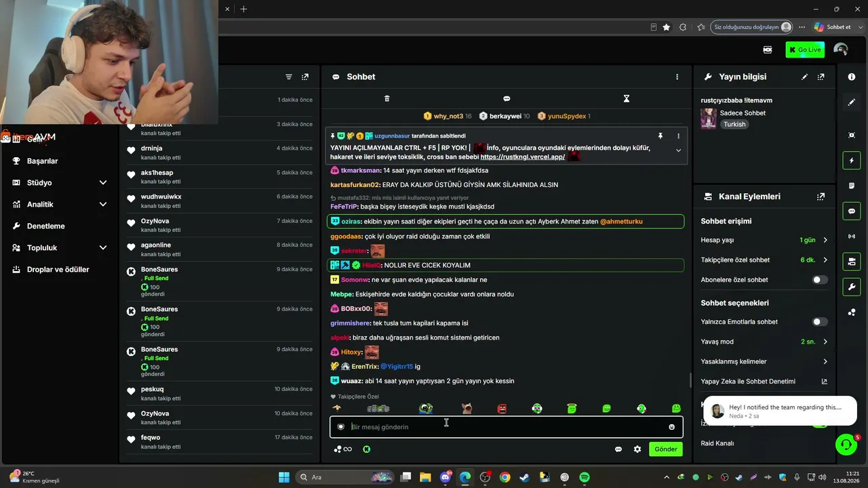Click the speech bubble icon in chat toolbar

pyautogui.click(x=507, y=99)
